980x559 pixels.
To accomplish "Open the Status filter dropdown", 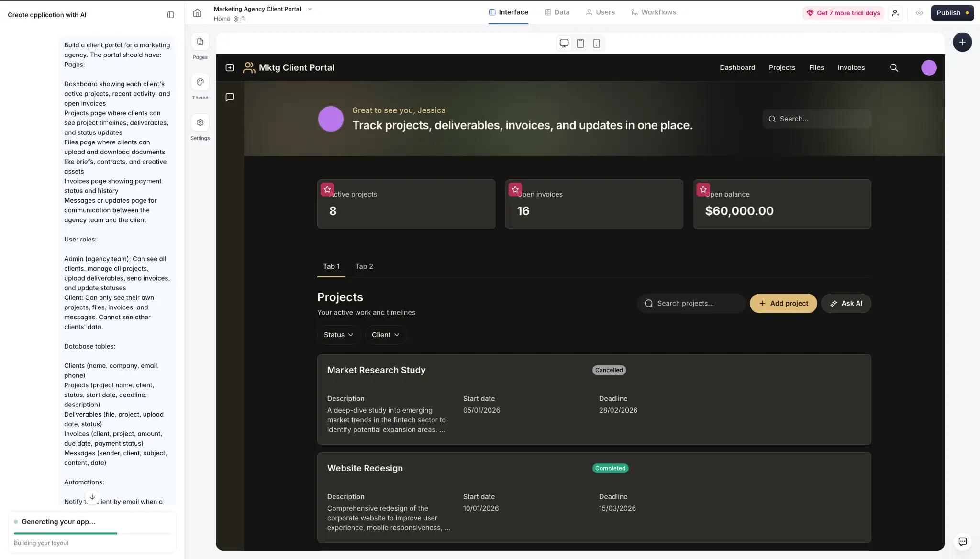I will coord(338,334).
